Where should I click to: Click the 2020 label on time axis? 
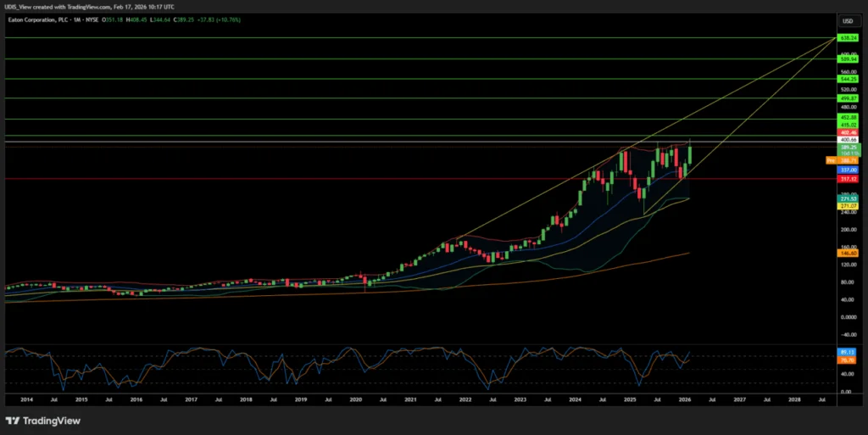click(x=355, y=399)
